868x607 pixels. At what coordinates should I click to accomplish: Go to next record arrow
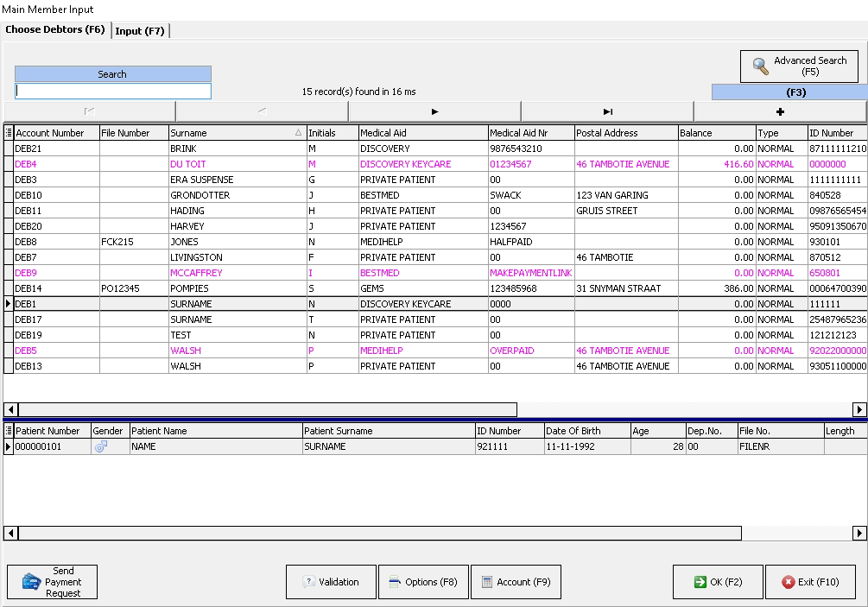click(x=434, y=111)
